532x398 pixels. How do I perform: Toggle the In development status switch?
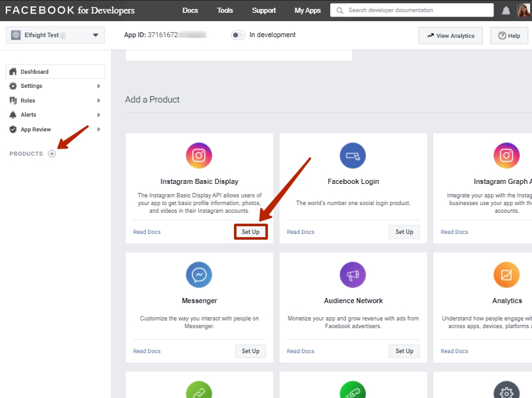(x=238, y=35)
